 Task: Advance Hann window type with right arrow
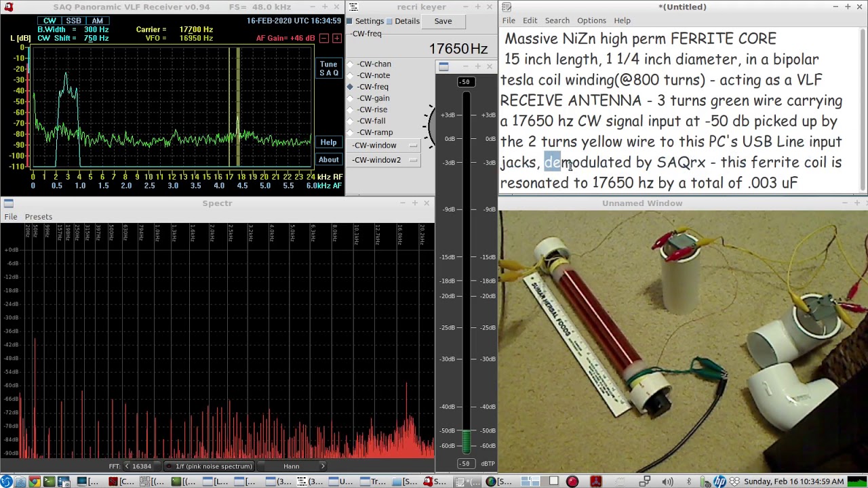[x=323, y=466]
